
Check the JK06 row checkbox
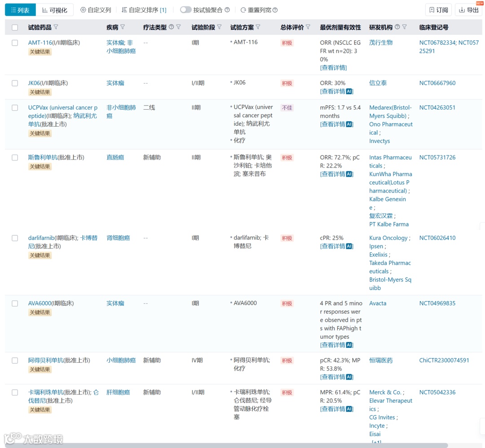pos(15,83)
